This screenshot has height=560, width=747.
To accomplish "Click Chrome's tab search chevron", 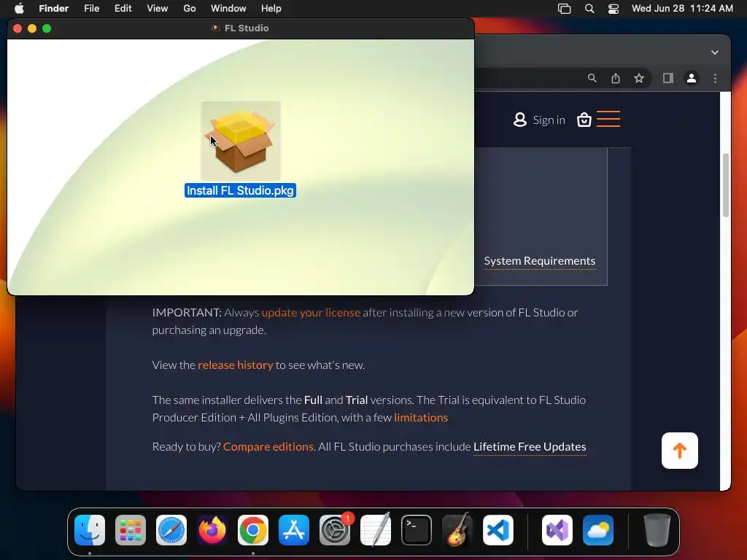I will (x=715, y=52).
